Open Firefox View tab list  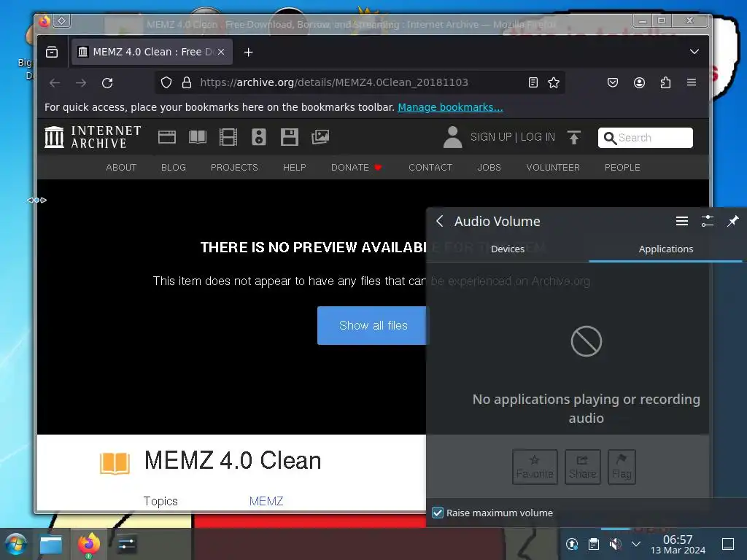(52, 52)
